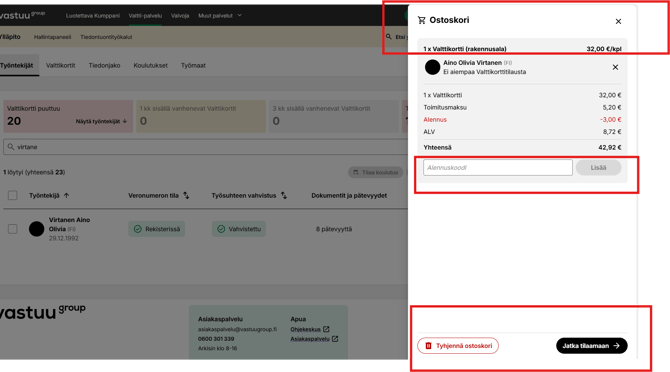The image size is (670, 372).
Task: Click the Ylläpito label
Action: click(10, 37)
